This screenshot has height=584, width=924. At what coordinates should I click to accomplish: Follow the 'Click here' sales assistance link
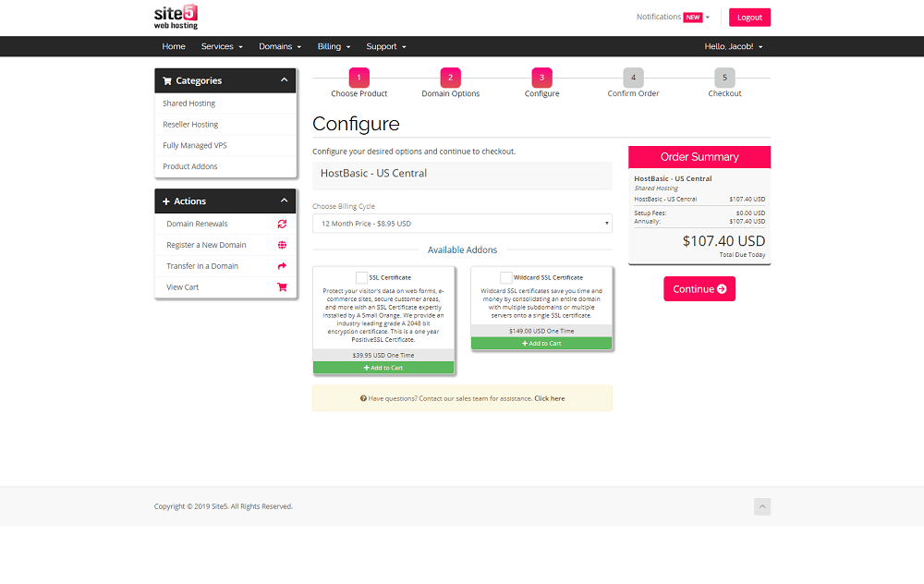[549, 399]
